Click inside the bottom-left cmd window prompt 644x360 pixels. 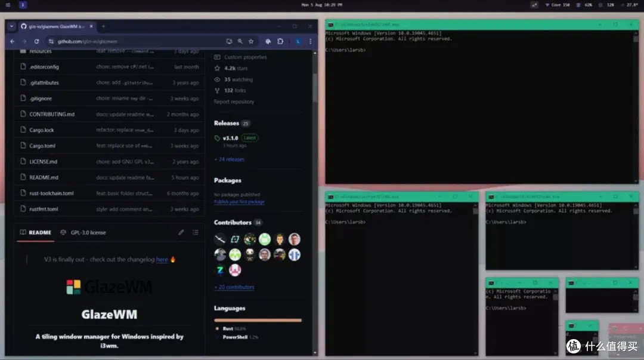coord(345,222)
